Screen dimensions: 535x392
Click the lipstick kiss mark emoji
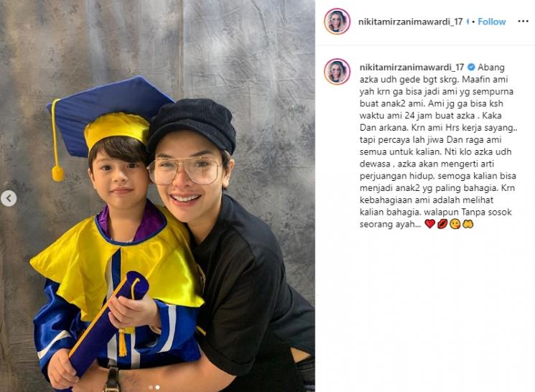(x=442, y=224)
